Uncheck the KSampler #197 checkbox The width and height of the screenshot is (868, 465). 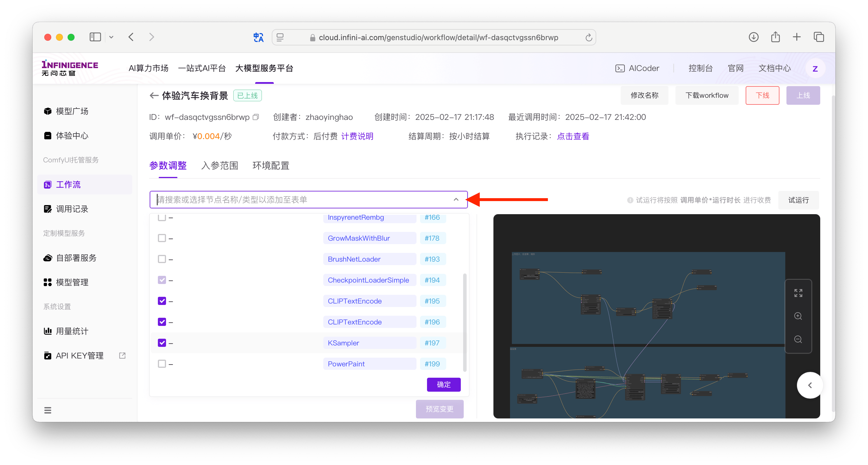coord(162,343)
